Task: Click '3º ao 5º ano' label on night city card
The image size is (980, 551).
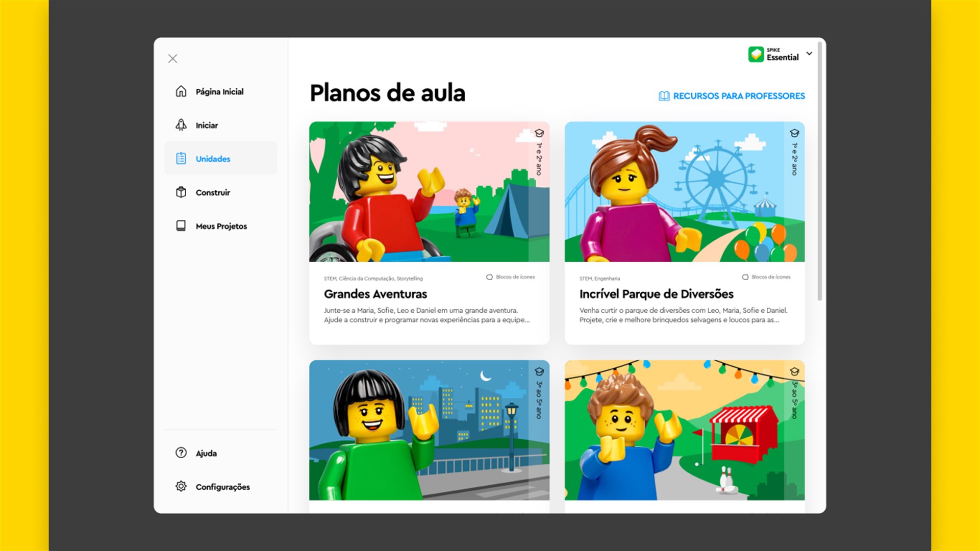Action: click(539, 400)
